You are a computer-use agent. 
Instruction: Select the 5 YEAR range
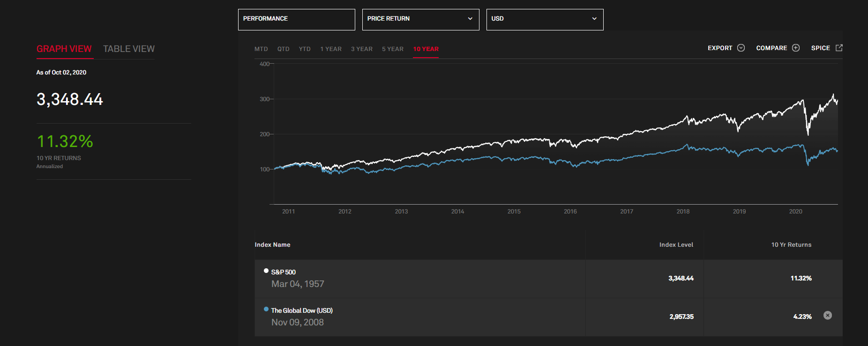tap(393, 49)
